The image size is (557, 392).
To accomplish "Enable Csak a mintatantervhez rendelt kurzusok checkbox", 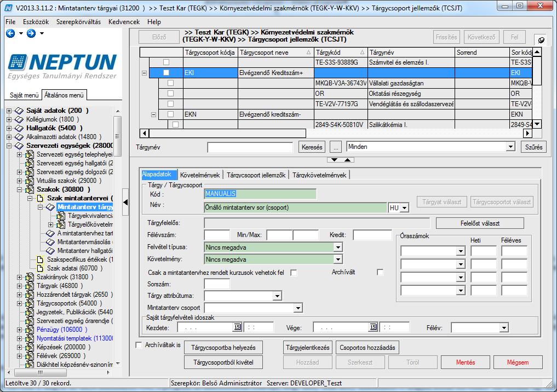I will [294, 273].
